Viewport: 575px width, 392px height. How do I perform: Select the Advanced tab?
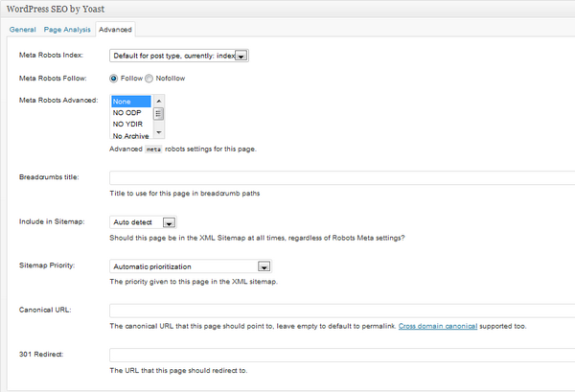(x=115, y=30)
